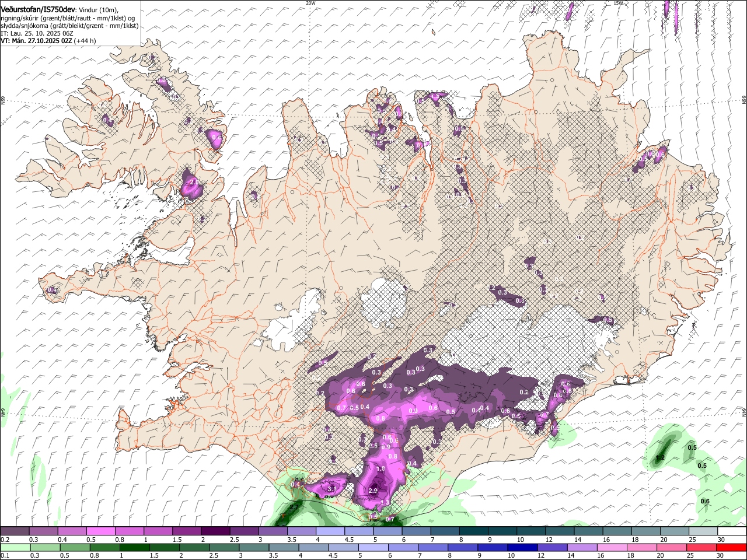Screen dimensions: 747x560
Task: Click the '(+44 h)' forecast lead time text
Action: click(85, 41)
